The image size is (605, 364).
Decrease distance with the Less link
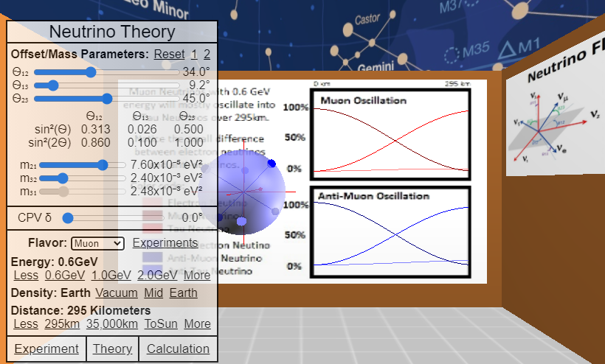pyautogui.click(x=26, y=324)
